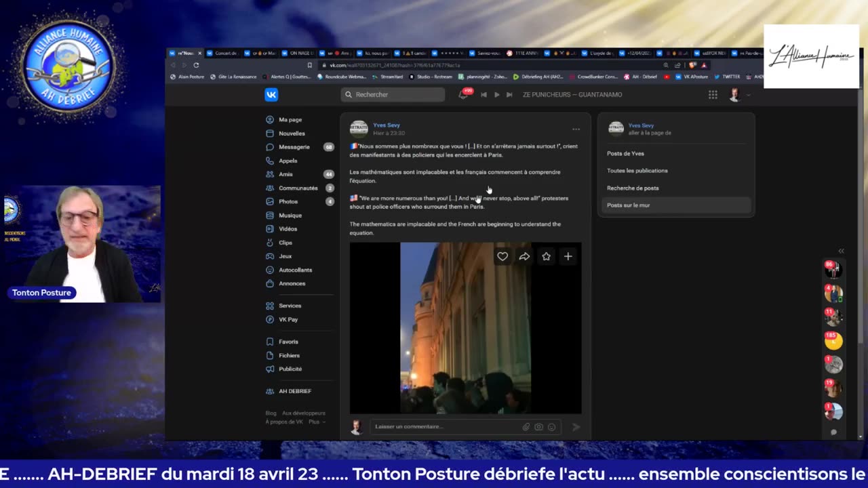Open VK Pay
Viewport: 868px width, 488px height.
click(x=288, y=319)
